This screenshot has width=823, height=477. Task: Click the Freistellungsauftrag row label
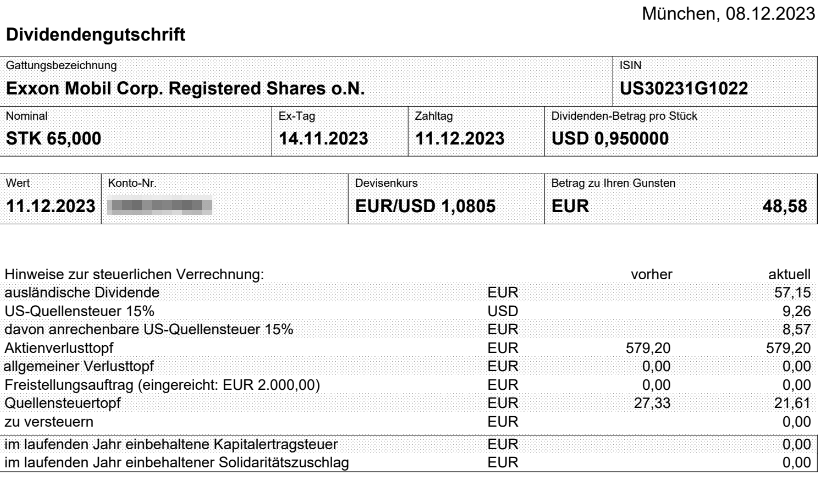(162, 385)
